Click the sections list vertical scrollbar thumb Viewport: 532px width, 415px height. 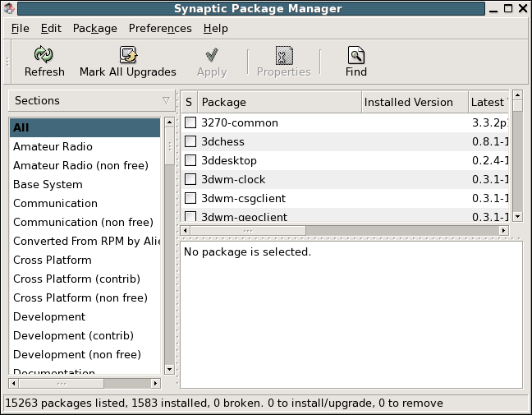click(169, 146)
